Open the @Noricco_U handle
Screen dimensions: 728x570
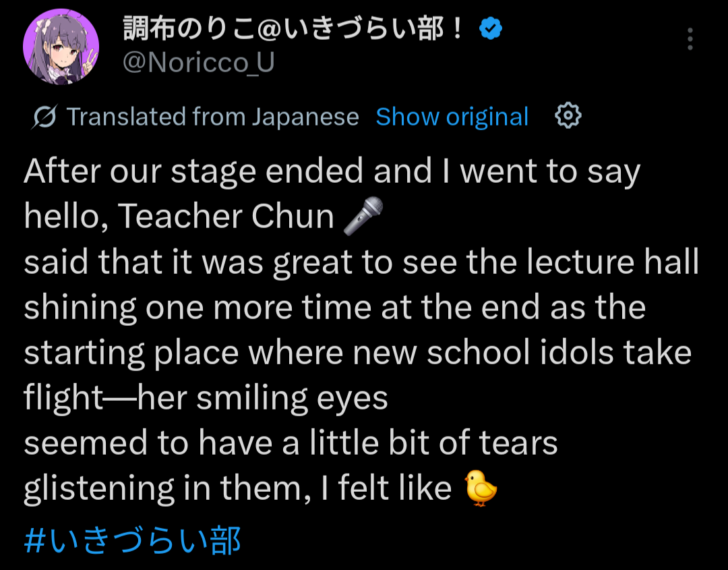tap(199, 62)
